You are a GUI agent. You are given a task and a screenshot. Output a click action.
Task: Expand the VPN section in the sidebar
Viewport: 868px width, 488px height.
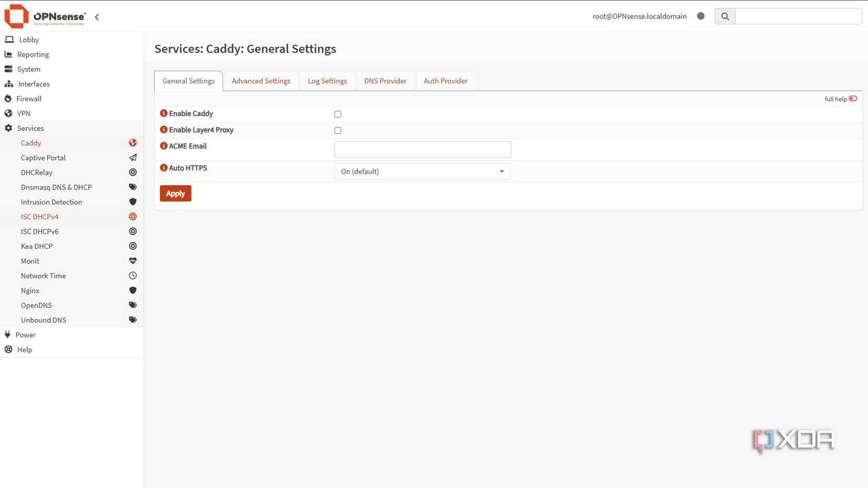click(x=24, y=113)
